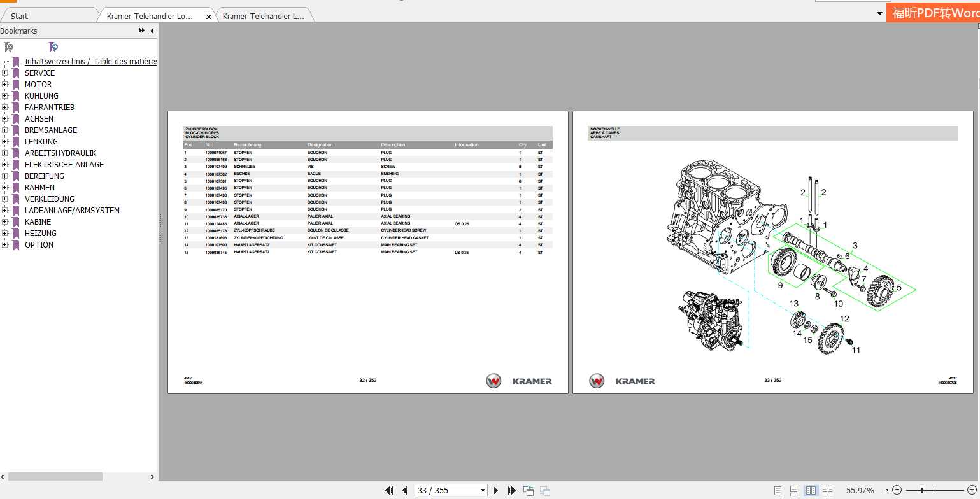Zoom out with the minus button
Viewport: 980px width, 499px height.
click(x=897, y=490)
